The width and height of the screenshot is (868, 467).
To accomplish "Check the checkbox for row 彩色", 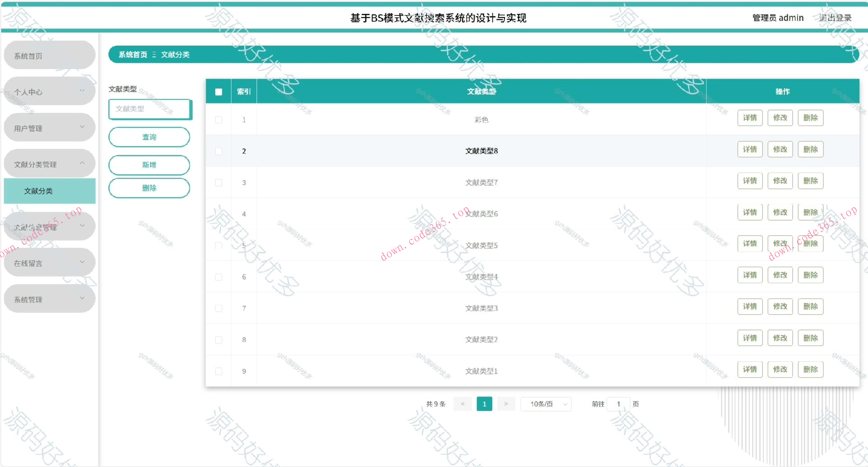I will (219, 120).
